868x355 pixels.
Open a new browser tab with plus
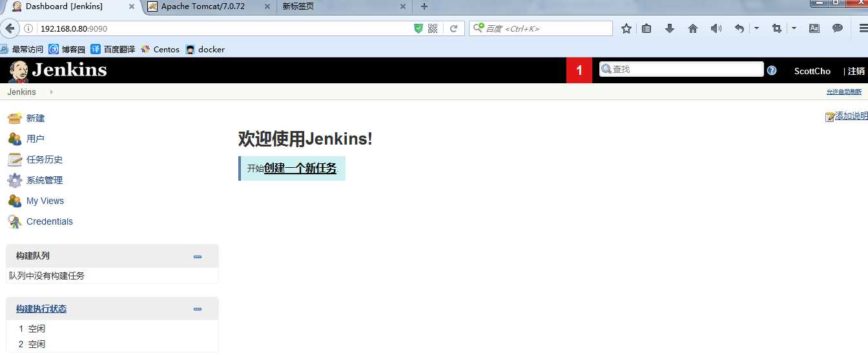pos(424,6)
